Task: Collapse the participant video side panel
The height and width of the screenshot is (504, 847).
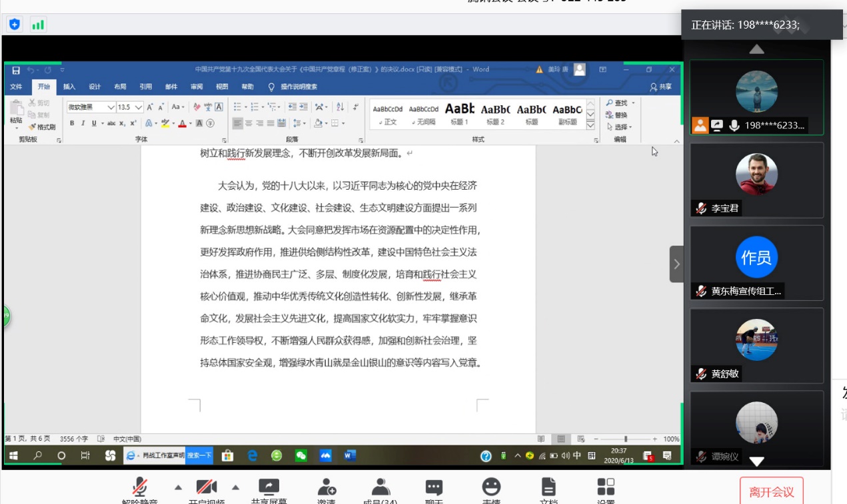Action: tap(676, 264)
